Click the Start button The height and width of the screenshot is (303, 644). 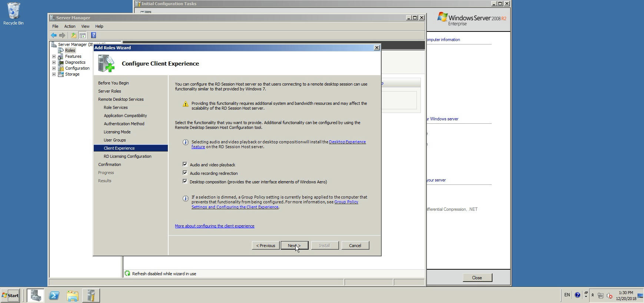(10, 296)
